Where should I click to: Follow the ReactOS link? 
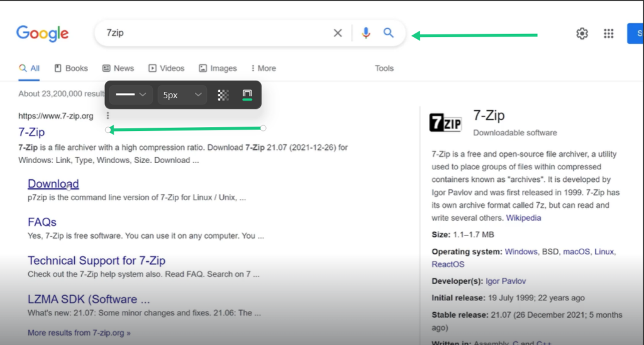(448, 264)
